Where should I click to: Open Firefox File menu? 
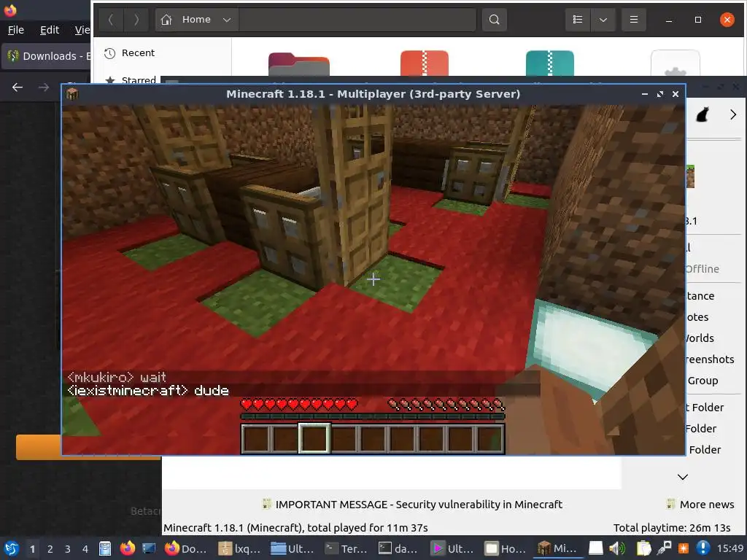pos(16,30)
